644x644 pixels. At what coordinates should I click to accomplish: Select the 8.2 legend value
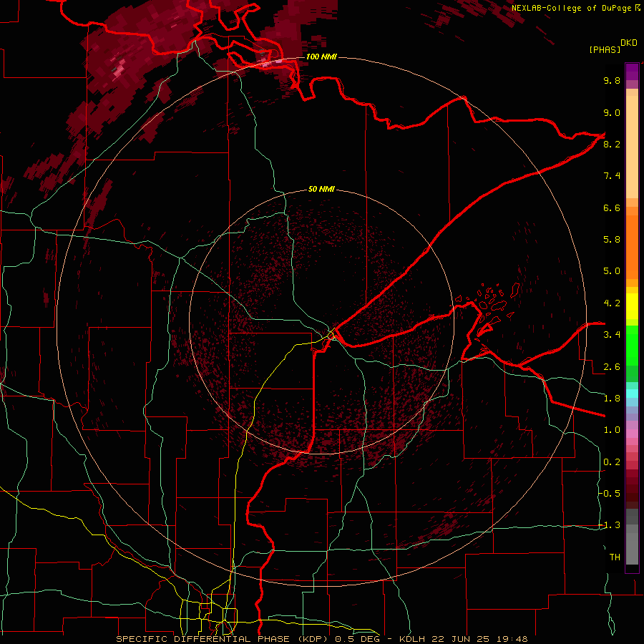[612, 144]
